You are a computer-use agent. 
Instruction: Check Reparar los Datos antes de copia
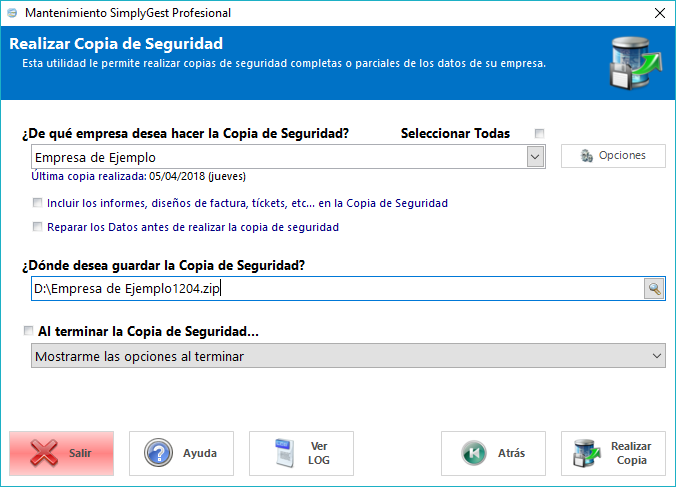click(x=38, y=227)
